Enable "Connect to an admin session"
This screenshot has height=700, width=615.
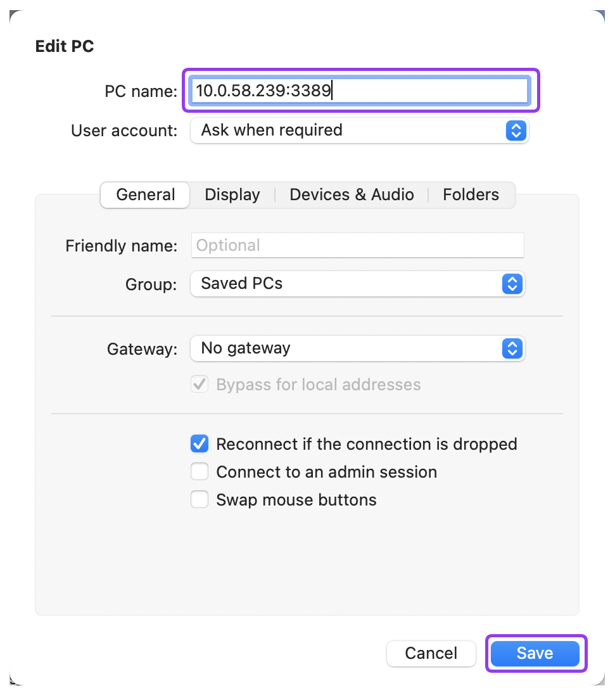click(200, 471)
